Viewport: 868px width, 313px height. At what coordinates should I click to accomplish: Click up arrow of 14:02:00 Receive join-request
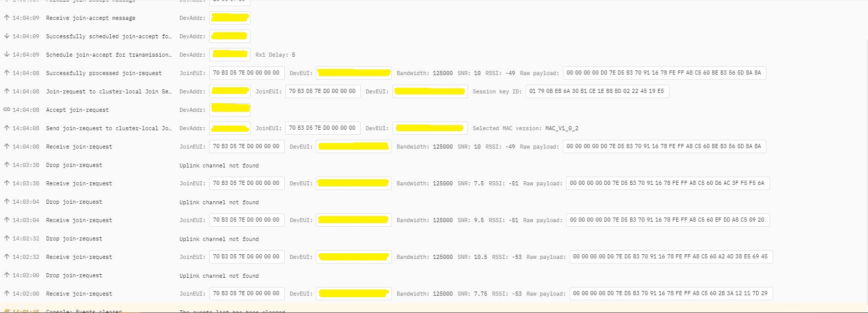(x=7, y=294)
